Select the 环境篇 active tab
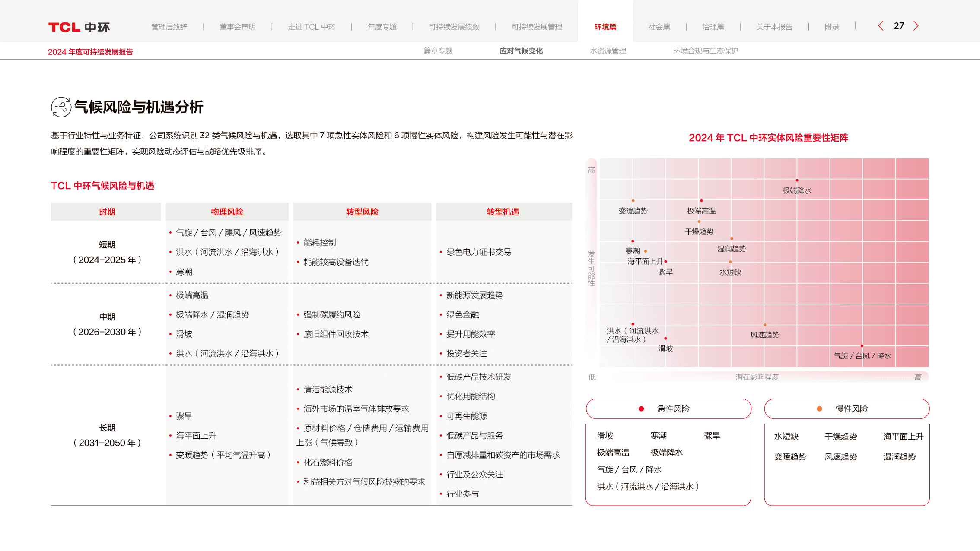This screenshot has height=551, width=980. tap(605, 27)
